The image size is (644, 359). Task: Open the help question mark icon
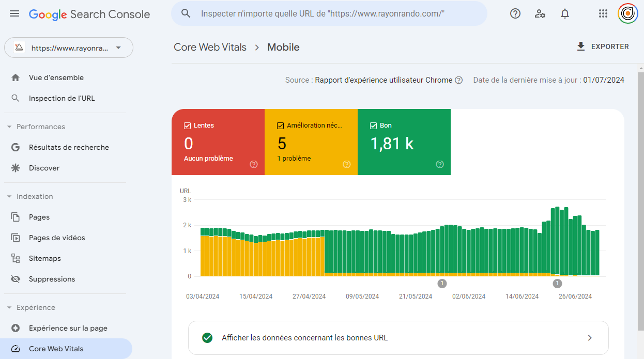click(x=515, y=13)
